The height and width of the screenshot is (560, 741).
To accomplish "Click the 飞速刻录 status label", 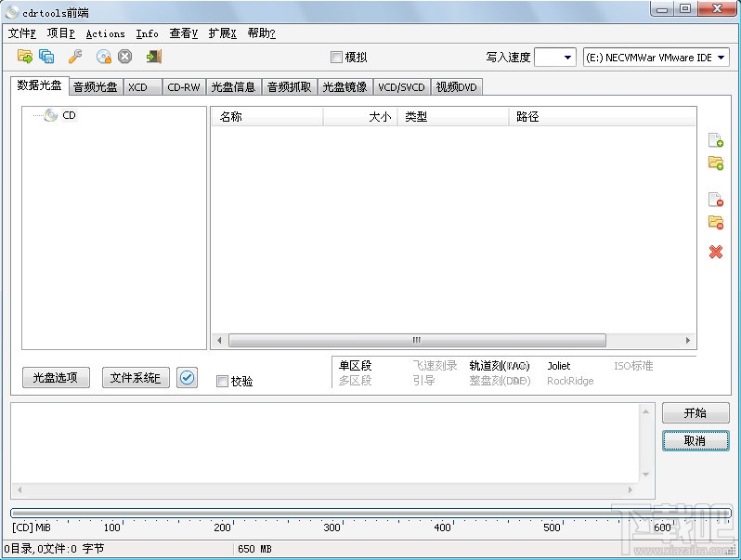I will click(435, 366).
